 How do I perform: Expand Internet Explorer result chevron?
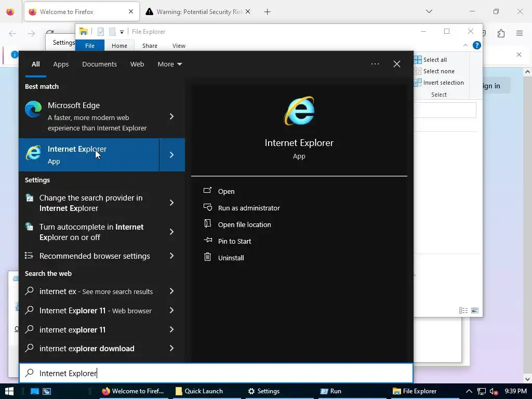(x=171, y=155)
